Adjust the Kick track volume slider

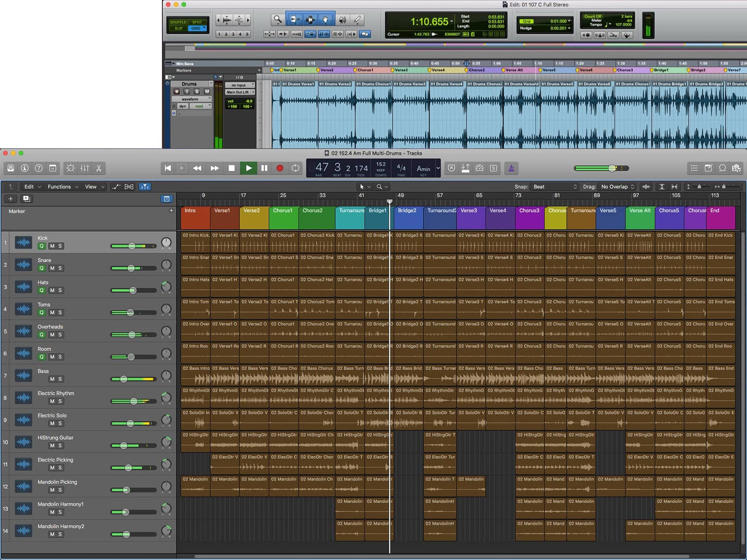(132, 246)
